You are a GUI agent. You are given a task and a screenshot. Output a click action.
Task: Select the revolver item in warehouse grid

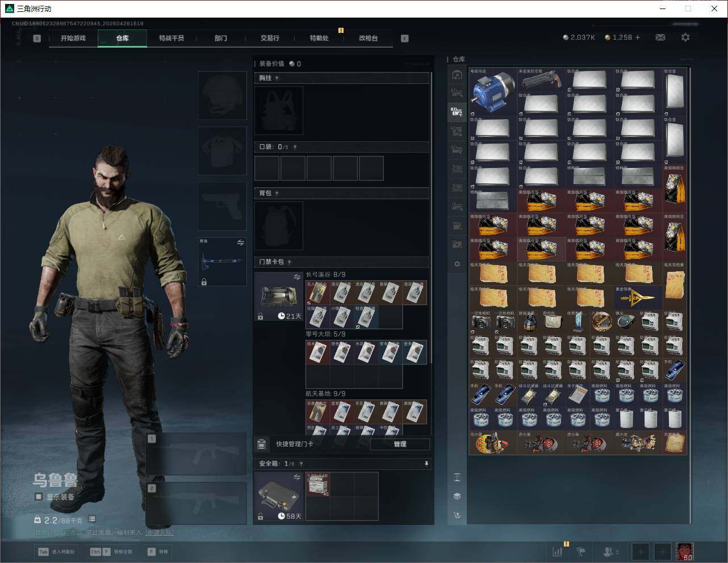(541, 80)
